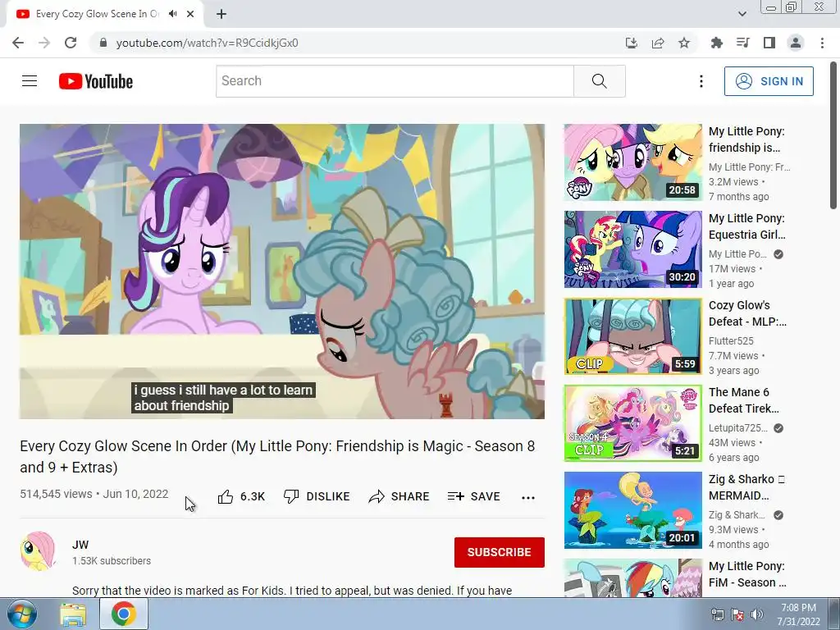The image size is (840, 630).
Task: Open the Windows Start menu
Action: point(22,614)
